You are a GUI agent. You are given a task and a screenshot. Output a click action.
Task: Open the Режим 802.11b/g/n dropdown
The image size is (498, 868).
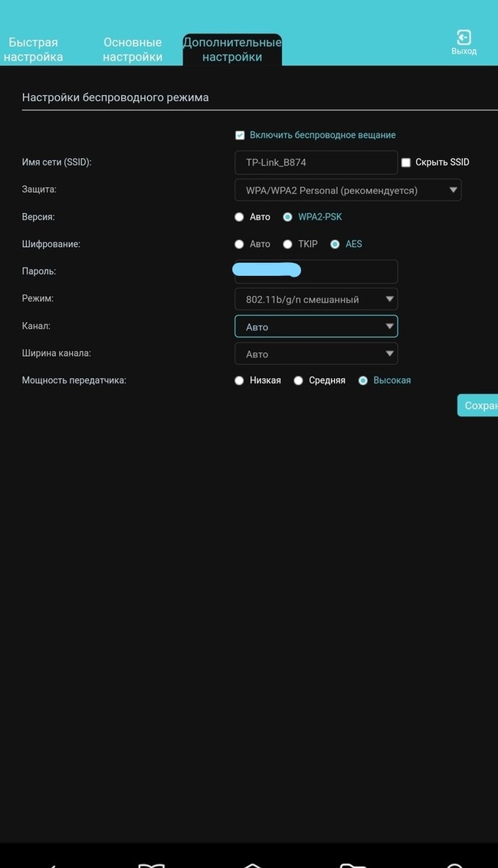click(316, 299)
